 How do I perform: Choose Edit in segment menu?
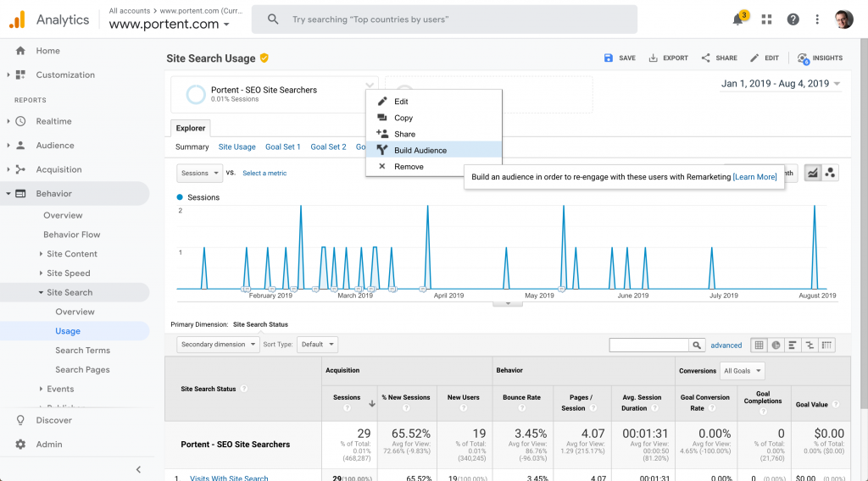pyautogui.click(x=434, y=102)
